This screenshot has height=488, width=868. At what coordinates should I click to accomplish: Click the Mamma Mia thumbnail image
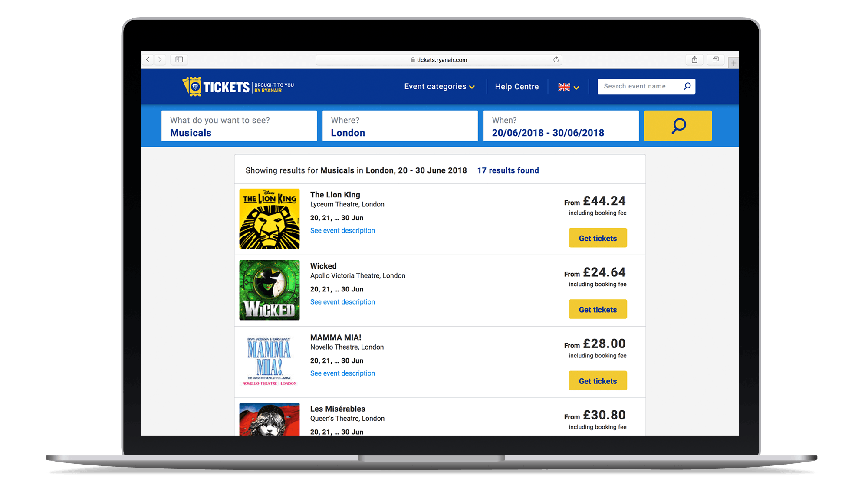point(270,360)
